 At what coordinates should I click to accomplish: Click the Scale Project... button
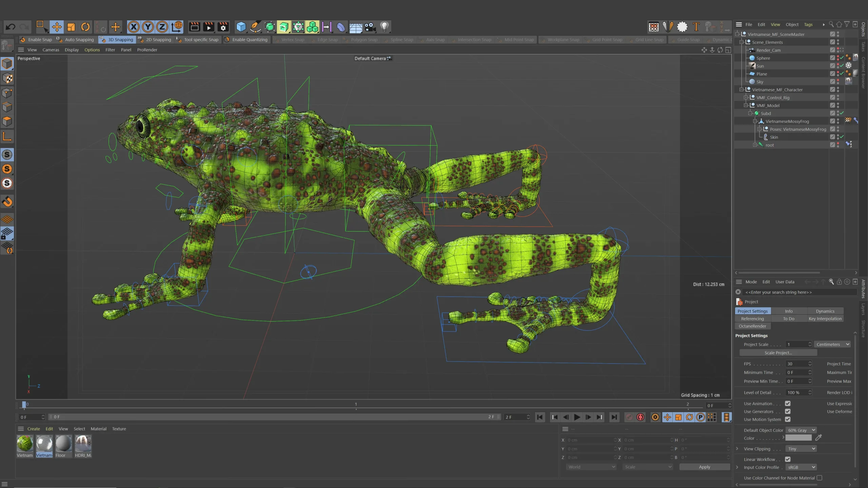(x=778, y=353)
